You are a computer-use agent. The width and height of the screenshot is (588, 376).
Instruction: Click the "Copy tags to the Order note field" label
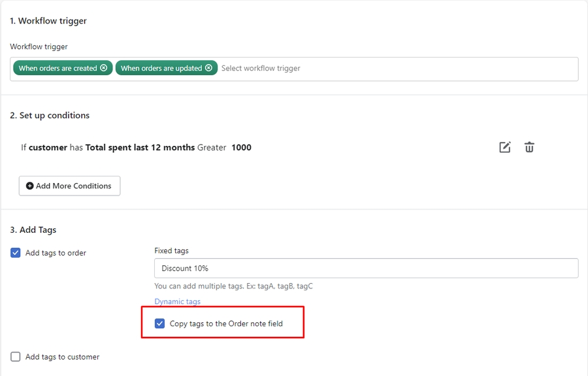pos(226,323)
